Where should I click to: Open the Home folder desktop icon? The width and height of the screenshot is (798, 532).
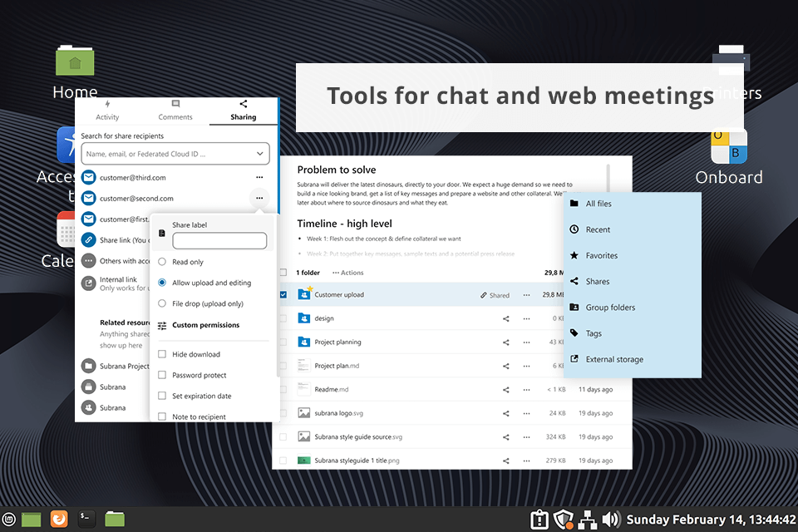[75, 62]
